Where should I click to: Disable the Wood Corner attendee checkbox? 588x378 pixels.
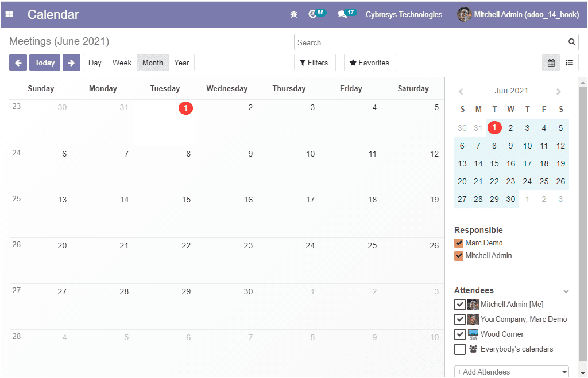pos(460,334)
